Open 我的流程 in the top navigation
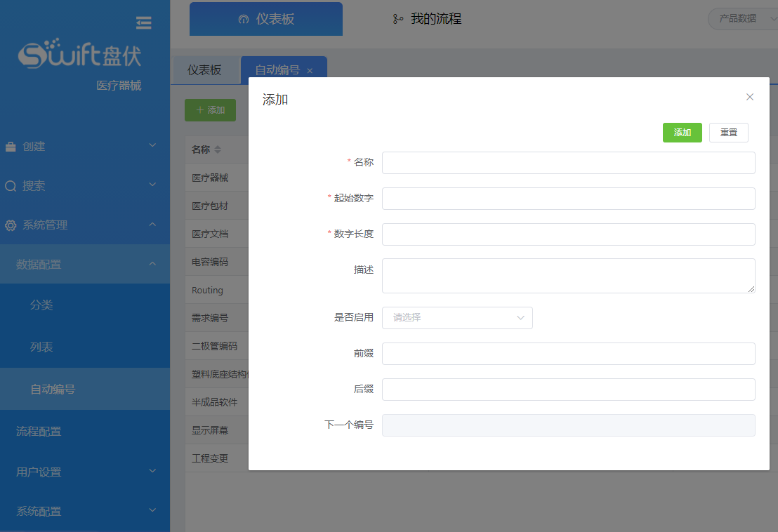The width and height of the screenshot is (778, 532). click(427, 19)
